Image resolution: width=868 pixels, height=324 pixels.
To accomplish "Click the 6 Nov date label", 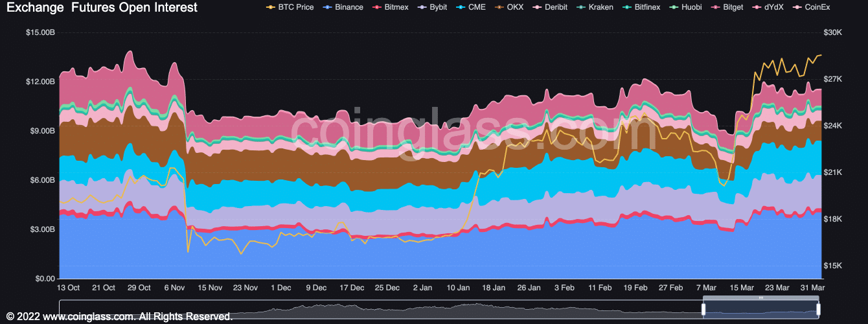I will pyautogui.click(x=175, y=288).
